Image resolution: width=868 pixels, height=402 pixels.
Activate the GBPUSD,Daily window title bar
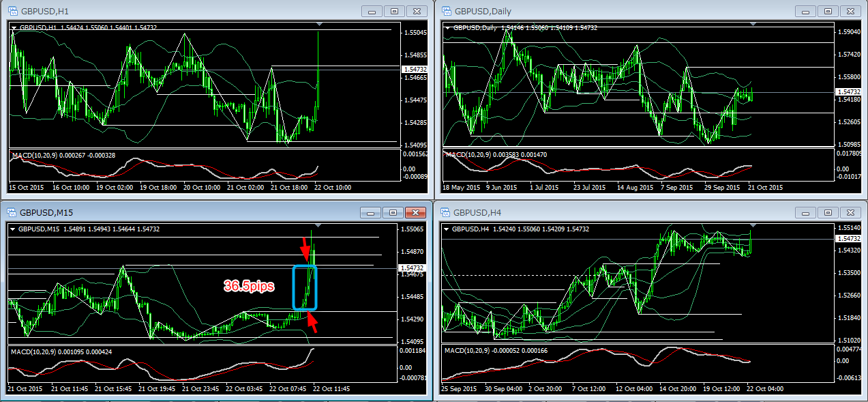point(614,12)
